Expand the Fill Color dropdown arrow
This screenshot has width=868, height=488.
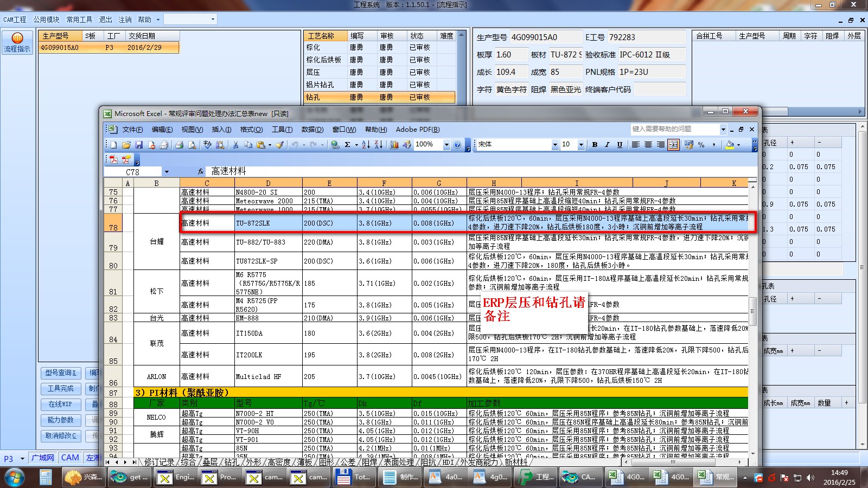(x=738, y=145)
